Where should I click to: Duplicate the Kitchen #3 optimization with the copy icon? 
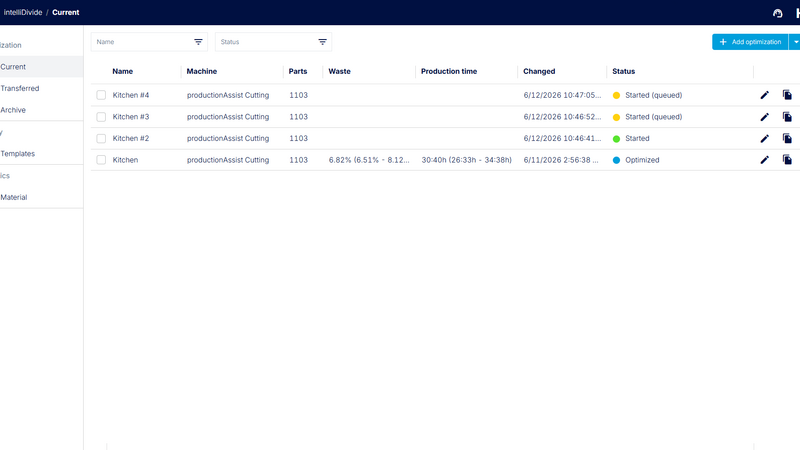click(x=787, y=117)
